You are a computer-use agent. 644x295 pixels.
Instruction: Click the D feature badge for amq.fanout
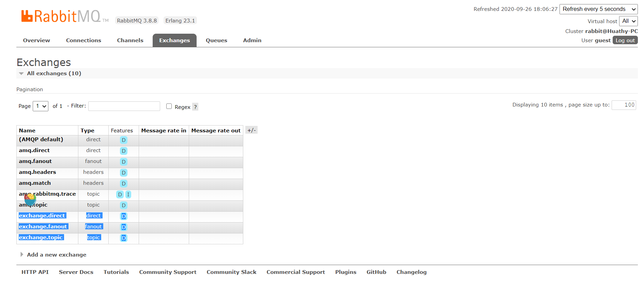(x=124, y=162)
